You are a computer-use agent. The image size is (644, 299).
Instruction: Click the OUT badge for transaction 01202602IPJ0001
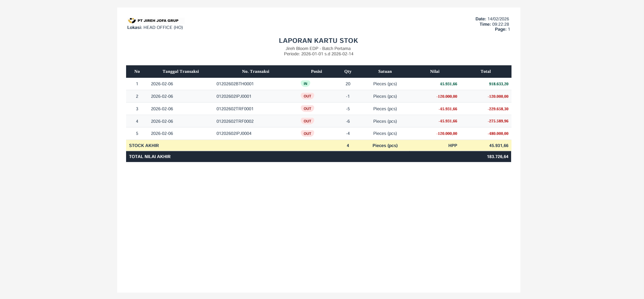point(307,96)
